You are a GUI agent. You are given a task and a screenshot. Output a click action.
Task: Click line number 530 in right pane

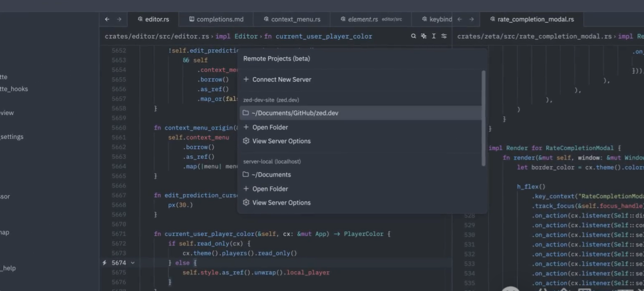tap(469, 235)
